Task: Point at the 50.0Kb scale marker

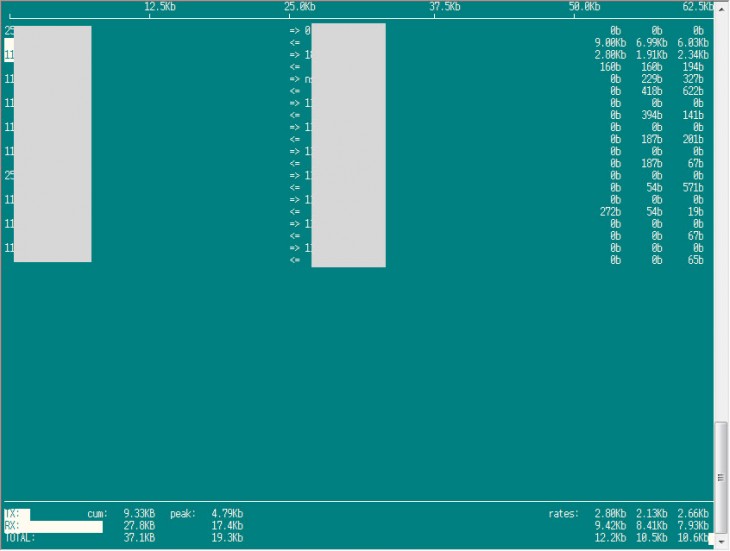Action: coord(585,7)
